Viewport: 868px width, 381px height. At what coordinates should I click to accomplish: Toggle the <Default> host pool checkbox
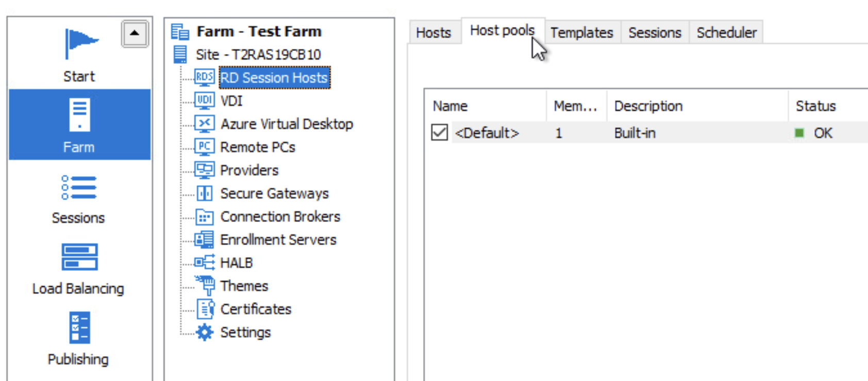[x=439, y=133]
